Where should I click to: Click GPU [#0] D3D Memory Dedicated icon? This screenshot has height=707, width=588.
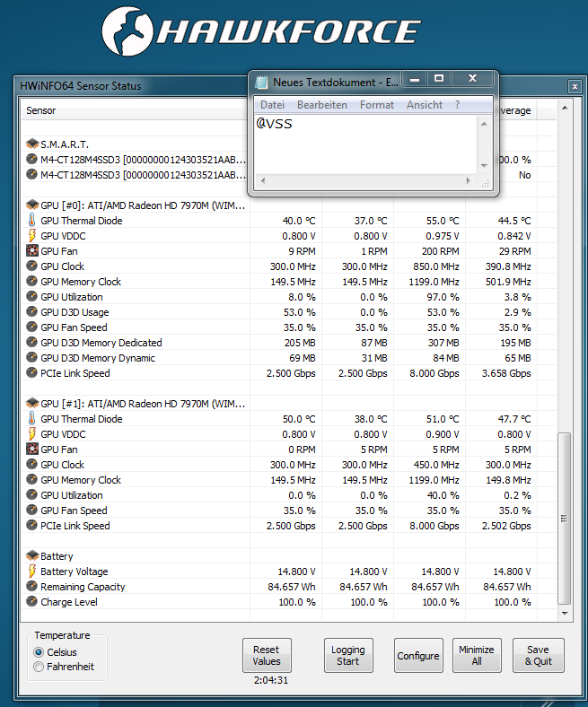(31, 342)
